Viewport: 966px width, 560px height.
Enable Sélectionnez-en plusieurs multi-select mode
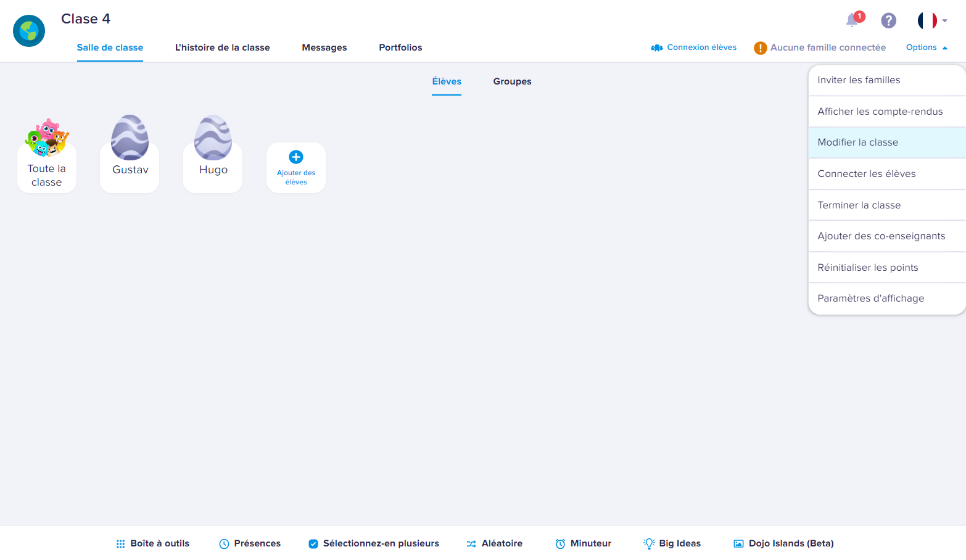(373, 543)
